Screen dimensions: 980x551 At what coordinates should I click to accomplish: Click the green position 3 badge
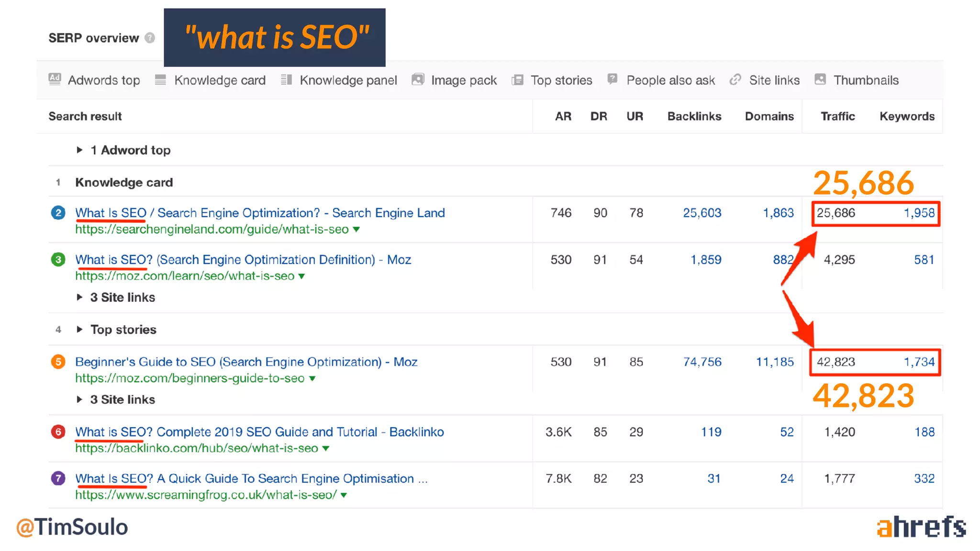(58, 260)
